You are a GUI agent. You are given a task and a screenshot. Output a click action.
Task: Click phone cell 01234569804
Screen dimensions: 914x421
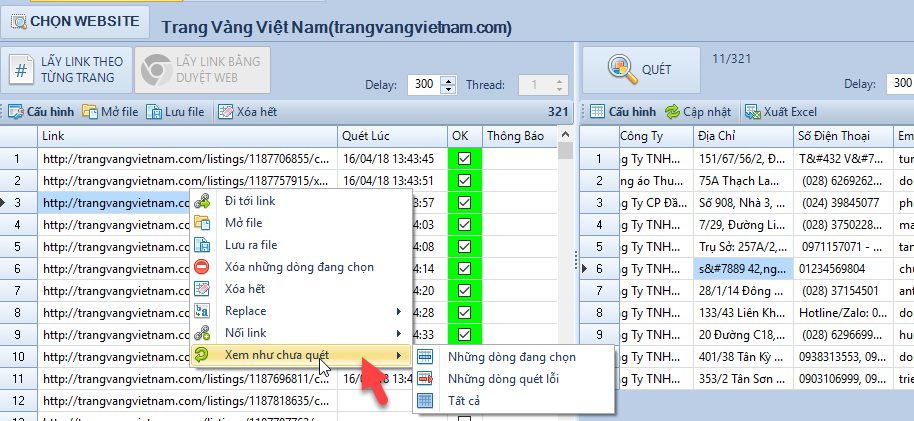[843, 269]
